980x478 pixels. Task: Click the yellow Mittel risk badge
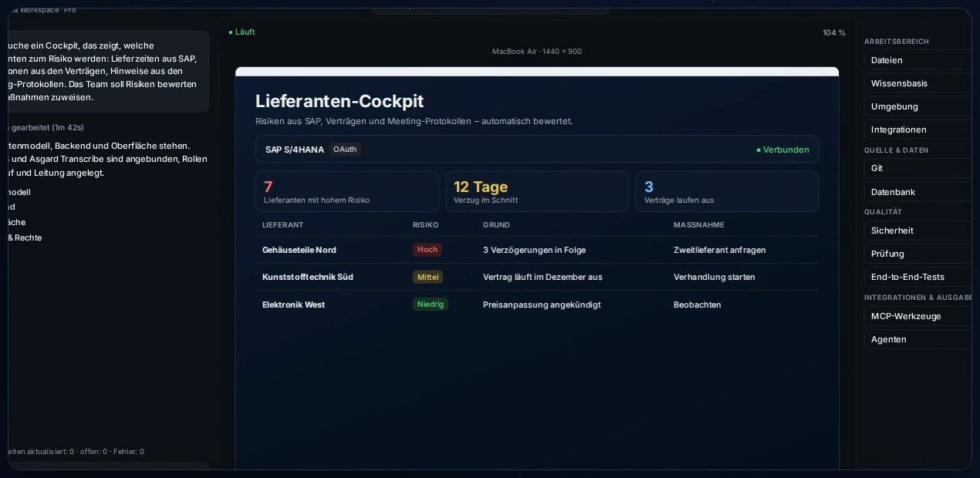pos(428,277)
